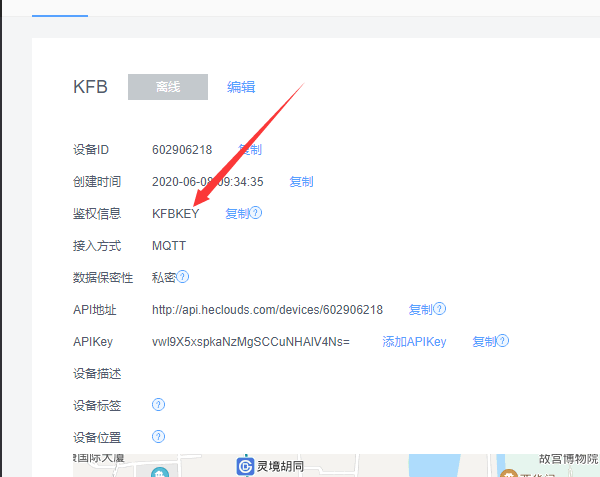Click the APIKey string vwl9X5xspkaNzMgSCCuNHAlV4Ns=
The width and height of the screenshot is (600, 477).
pyautogui.click(x=251, y=342)
